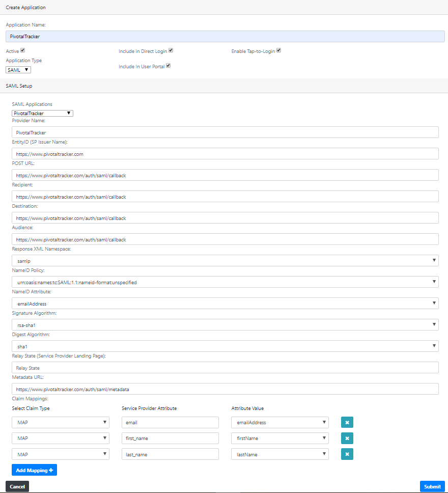The width and height of the screenshot is (448, 493).
Task: Open the NameID Policy dropdown
Action: tap(225, 282)
